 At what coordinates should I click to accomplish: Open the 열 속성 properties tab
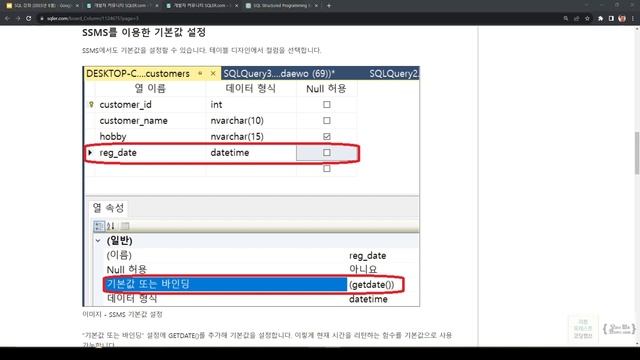[x=108, y=208]
